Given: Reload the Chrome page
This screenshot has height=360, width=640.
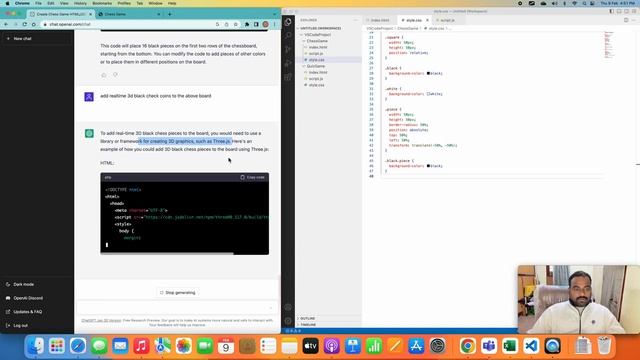Looking at the screenshot, I should click(24, 24).
